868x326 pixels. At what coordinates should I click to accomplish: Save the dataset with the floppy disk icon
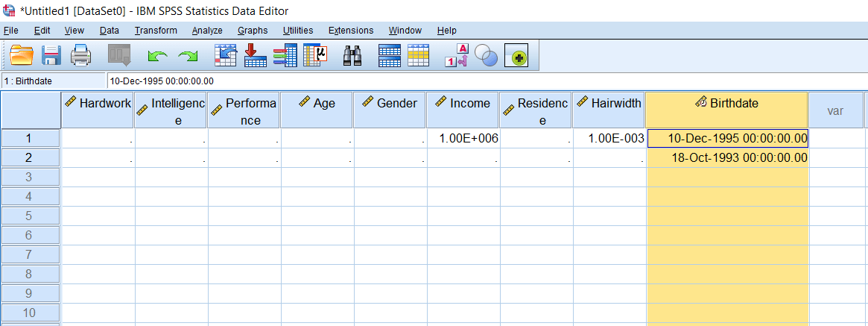(x=51, y=55)
